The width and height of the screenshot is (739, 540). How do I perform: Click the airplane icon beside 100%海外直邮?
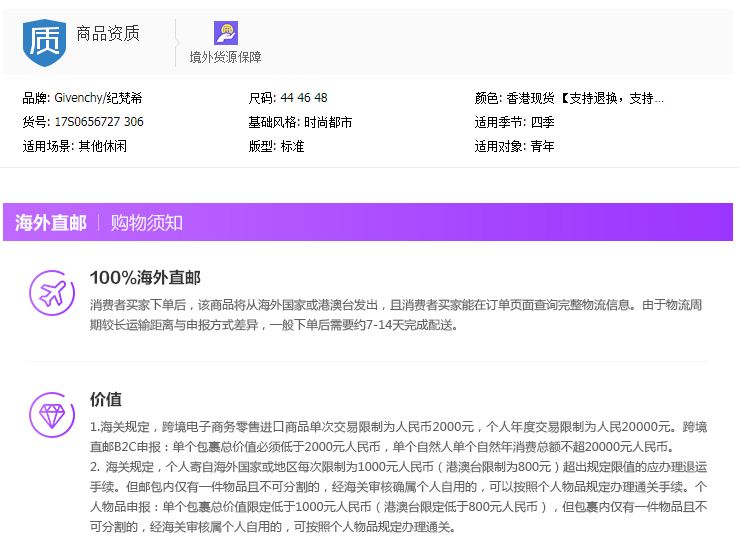click(x=49, y=292)
